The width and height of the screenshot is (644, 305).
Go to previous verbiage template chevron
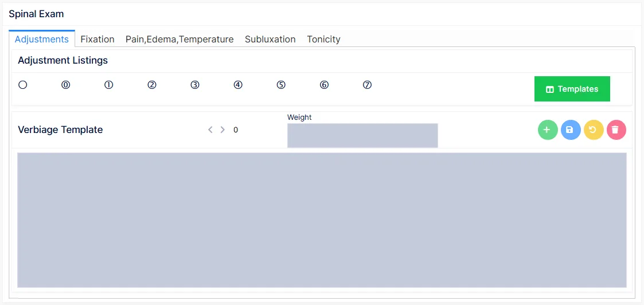tap(210, 130)
